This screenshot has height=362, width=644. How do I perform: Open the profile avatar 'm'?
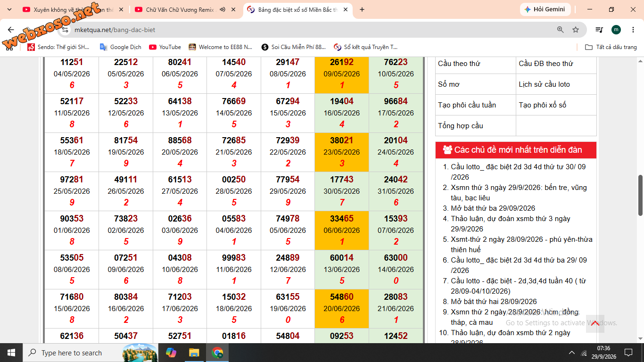[616, 30]
